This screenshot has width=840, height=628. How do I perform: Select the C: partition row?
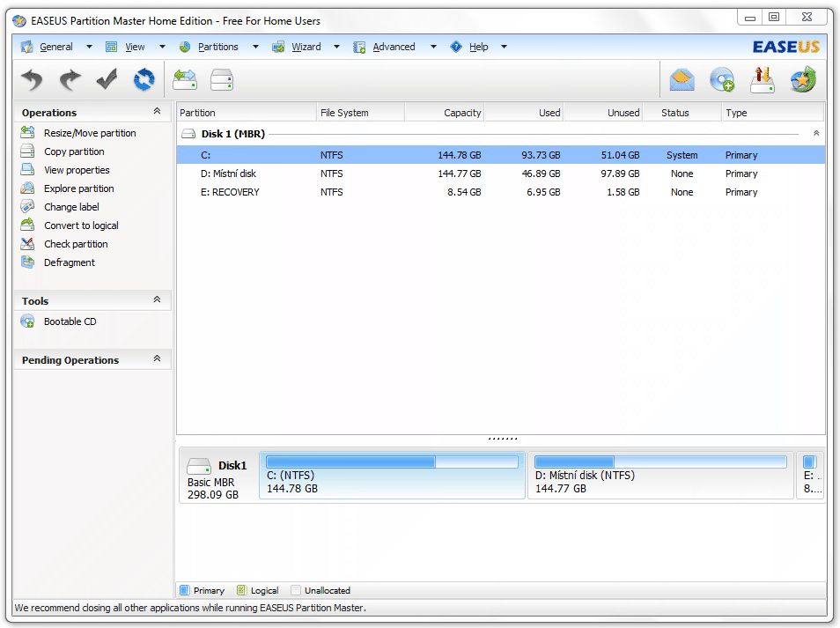[x=501, y=155]
